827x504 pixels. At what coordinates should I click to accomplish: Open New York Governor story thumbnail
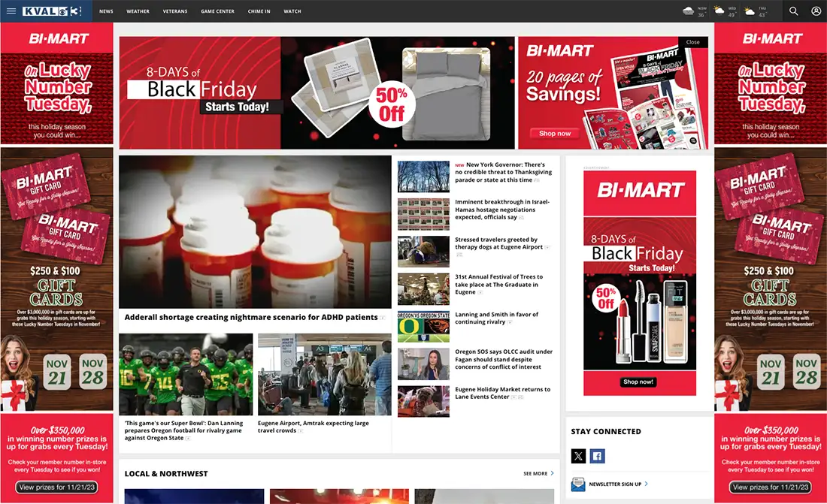423,177
